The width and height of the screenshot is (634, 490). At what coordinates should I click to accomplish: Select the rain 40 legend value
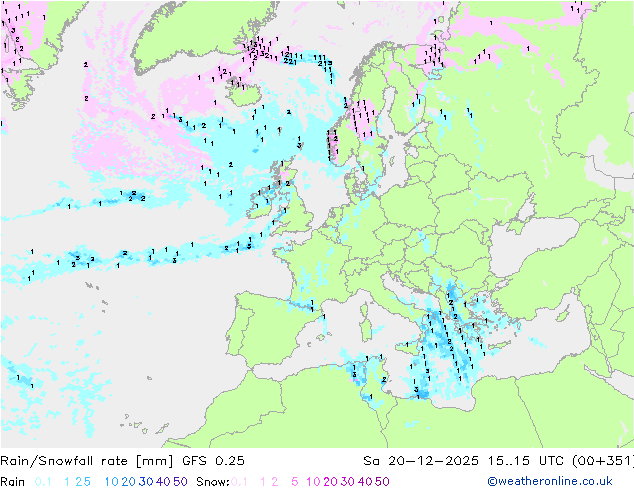coord(163,482)
